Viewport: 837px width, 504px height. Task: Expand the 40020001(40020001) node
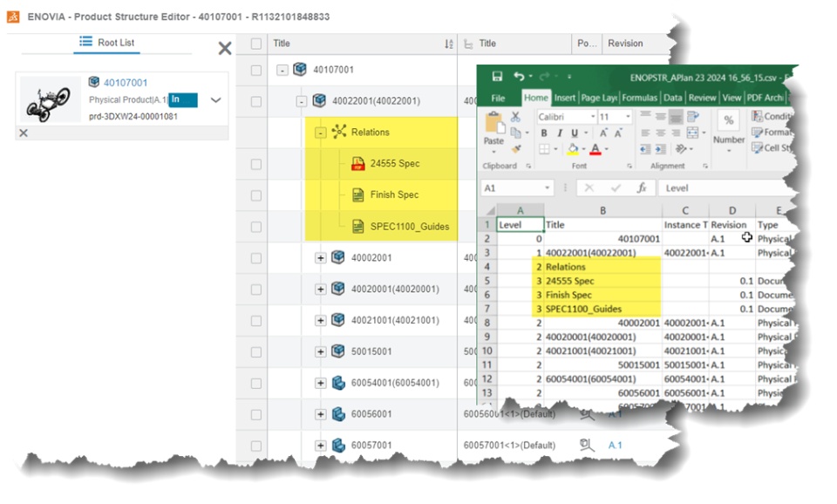320,289
